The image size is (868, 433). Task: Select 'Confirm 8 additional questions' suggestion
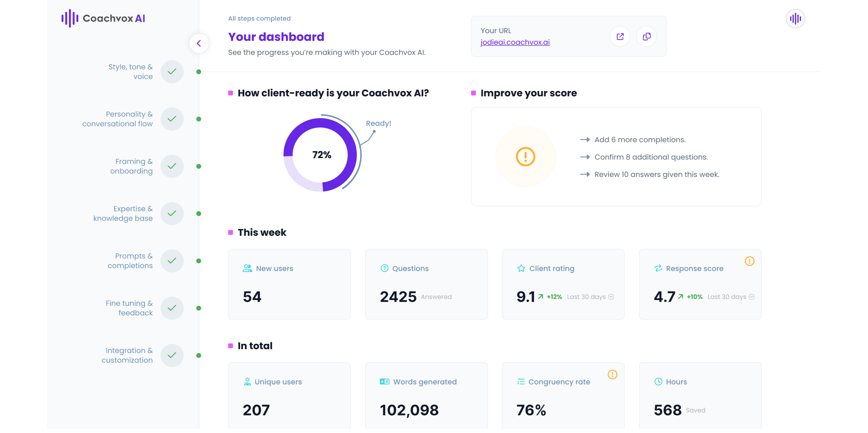pyautogui.click(x=651, y=157)
